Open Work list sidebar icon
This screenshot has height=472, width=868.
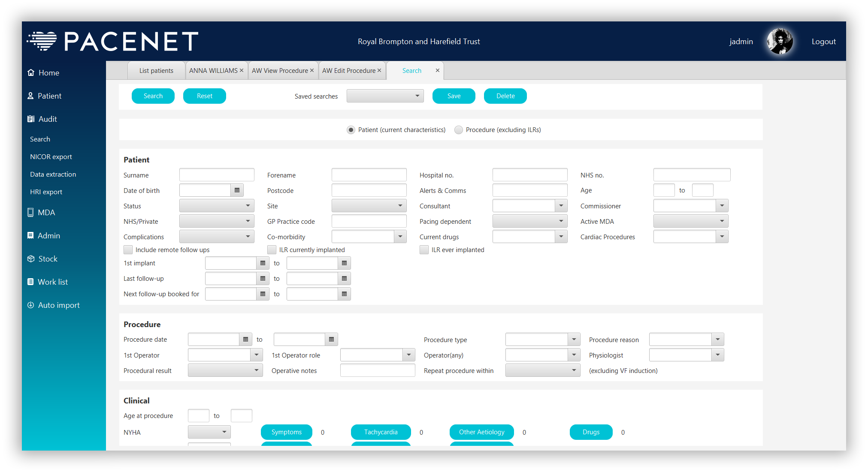(x=30, y=282)
